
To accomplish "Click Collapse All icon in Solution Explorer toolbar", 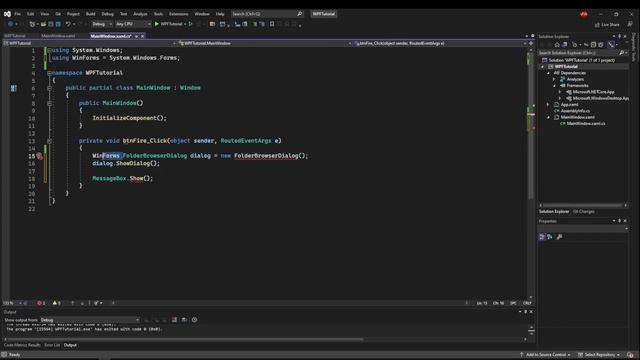I will (593, 44).
